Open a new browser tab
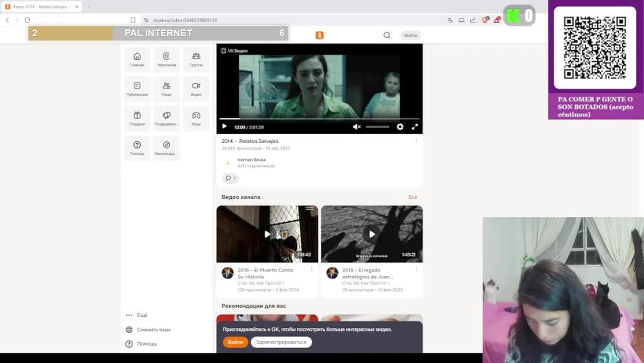 pyautogui.click(x=89, y=7)
